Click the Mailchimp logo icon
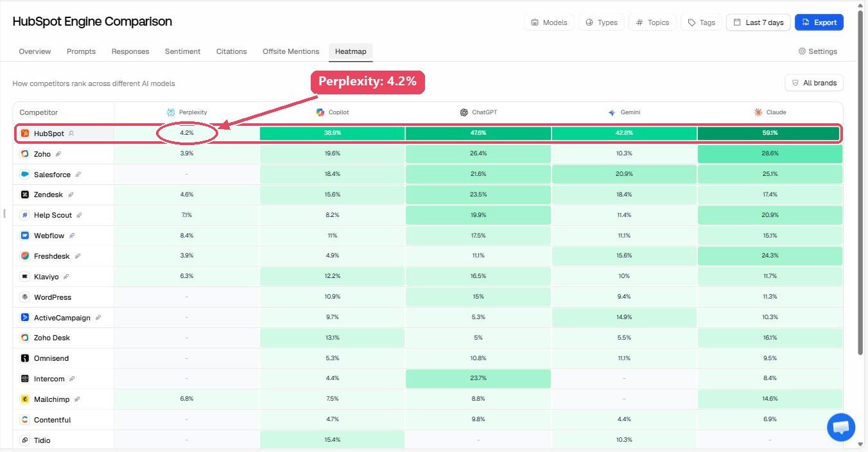The height and width of the screenshot is (452, 868). (x=25, y=399)
